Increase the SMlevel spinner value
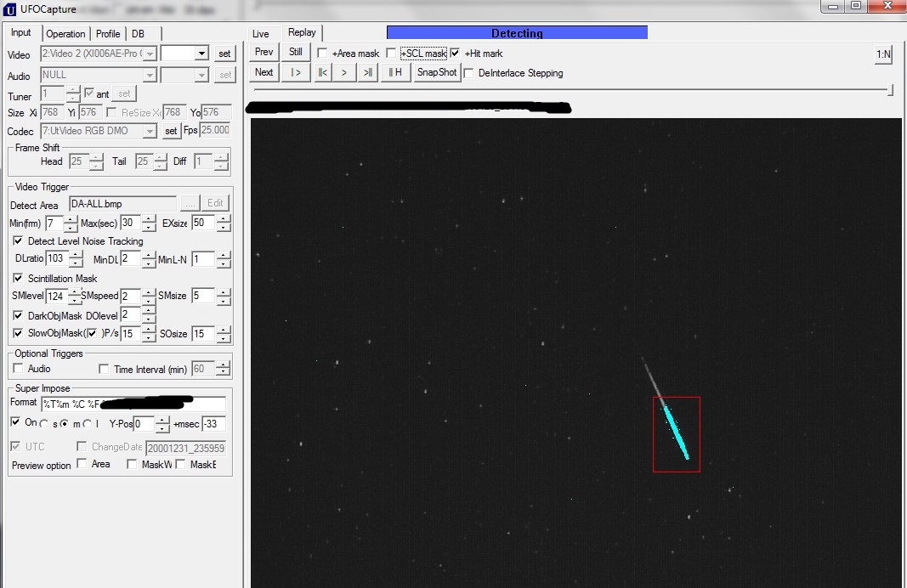907x588 pixels. click(x=75, y=291)
